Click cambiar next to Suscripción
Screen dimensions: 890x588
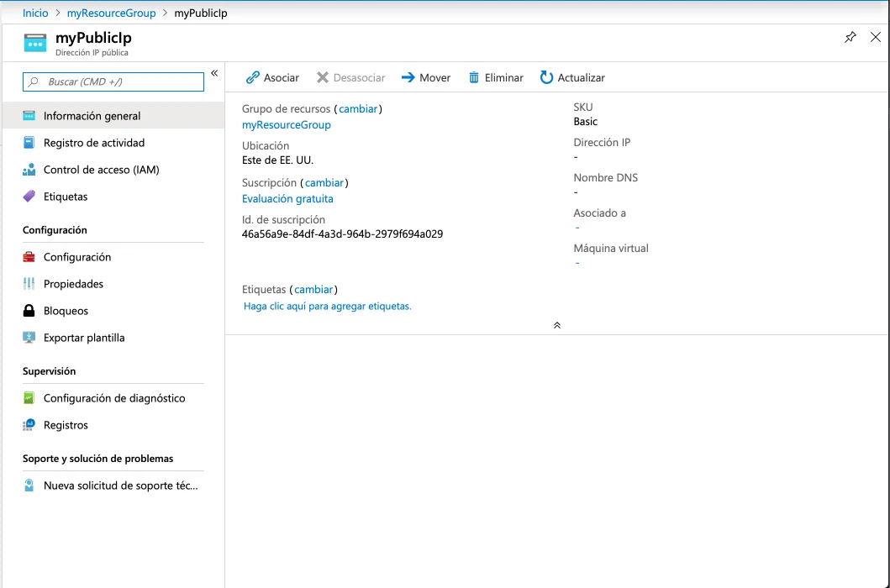coord(324,183)
